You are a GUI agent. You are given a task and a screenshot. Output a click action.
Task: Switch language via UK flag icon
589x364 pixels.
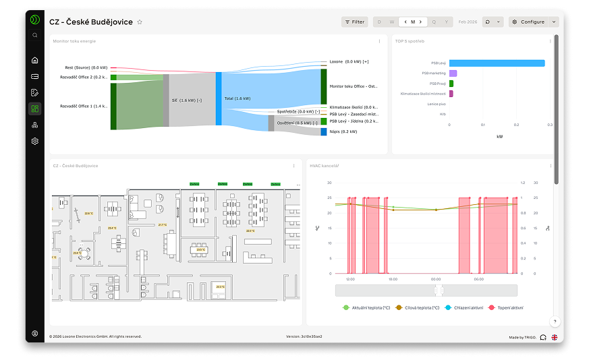554,337
